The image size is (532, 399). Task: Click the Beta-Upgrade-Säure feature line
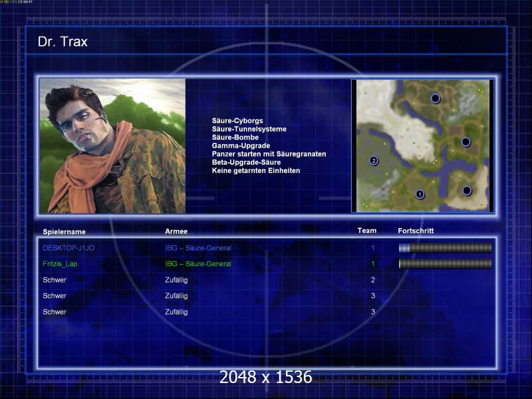coord(246,162)
